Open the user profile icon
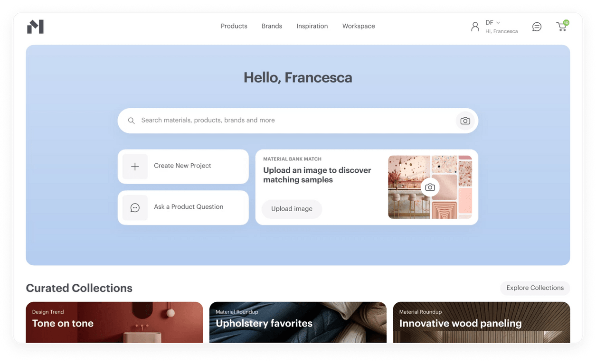596x364 pixels. click(475, 27)
